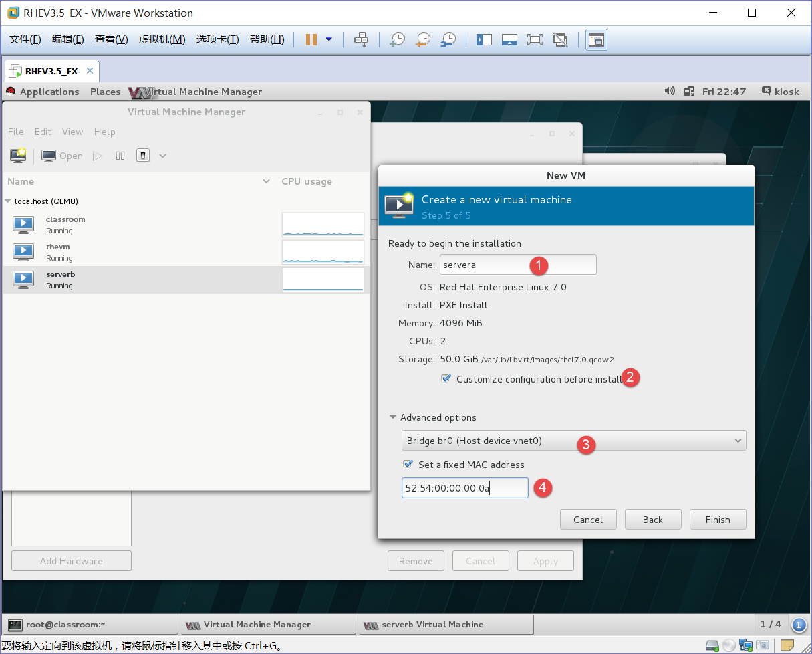Click the run virtual machine play icon
This screenshot has width=812, height=654.
click(x=97, y=156)
